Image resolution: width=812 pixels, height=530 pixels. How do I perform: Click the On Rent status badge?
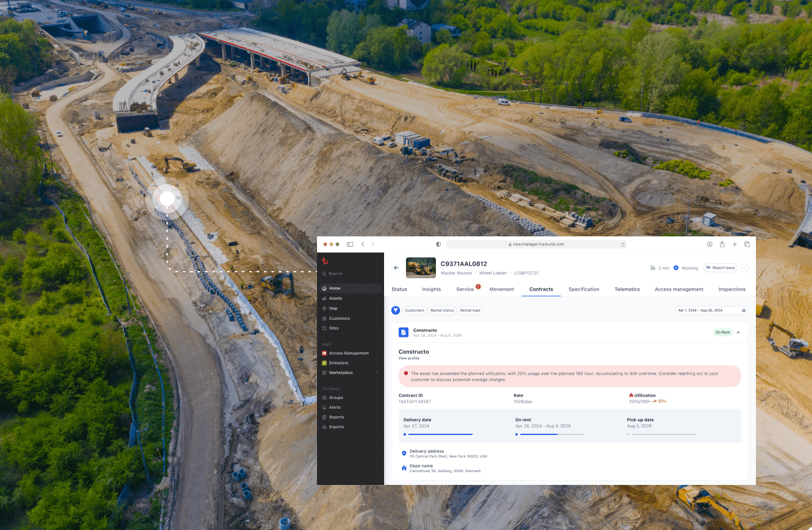click(x=723, y=332)
